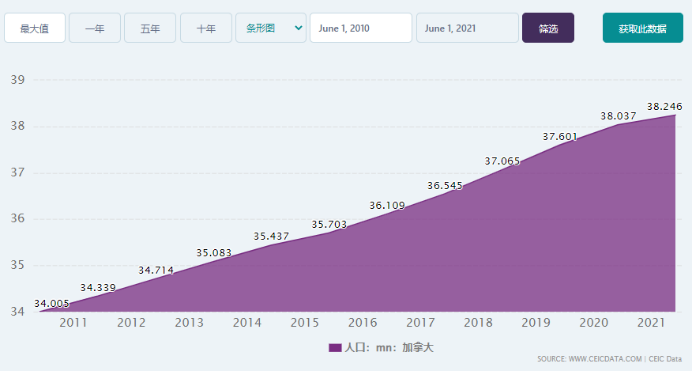Open the 条形图 chart type dropdown
The width and height of the screenshot is (693, 371).
click(x=271, y=28)
